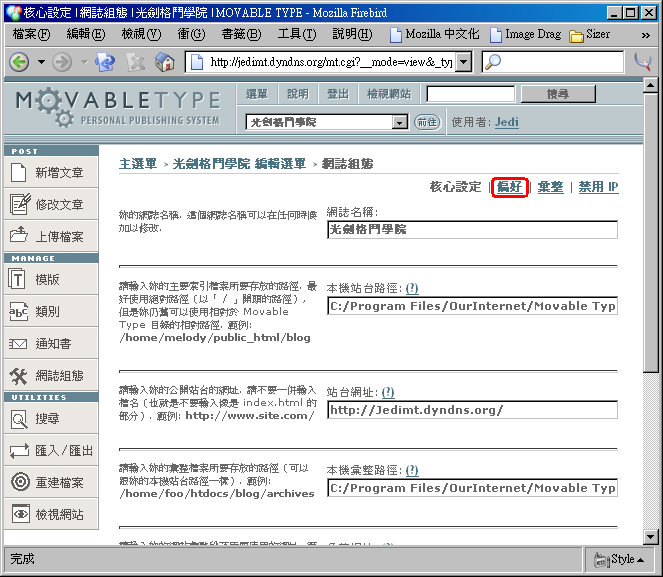Click the 前往 go button
Viewport: 663px width, 577px height.
[x=427, y=123]
